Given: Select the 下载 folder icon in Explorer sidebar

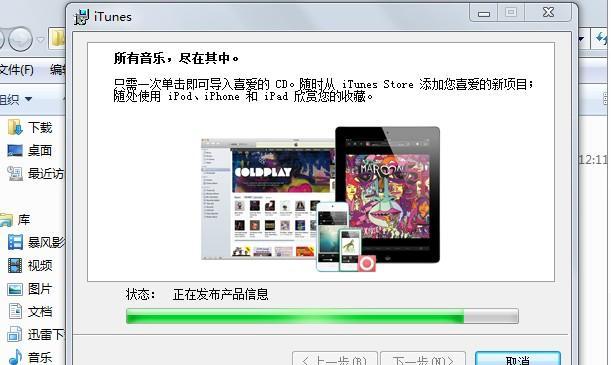Looking at the screenshot, I should pyautogui.click(x=15, y=127).
